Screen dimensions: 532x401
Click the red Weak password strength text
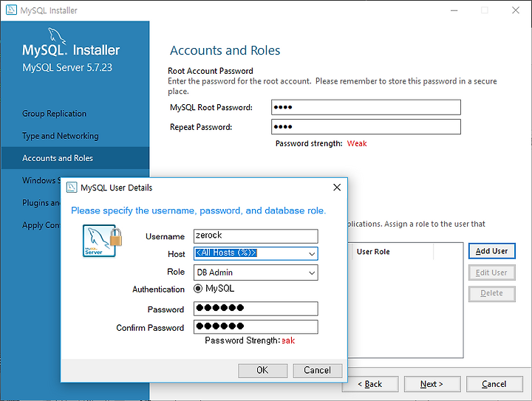[357, 143]
